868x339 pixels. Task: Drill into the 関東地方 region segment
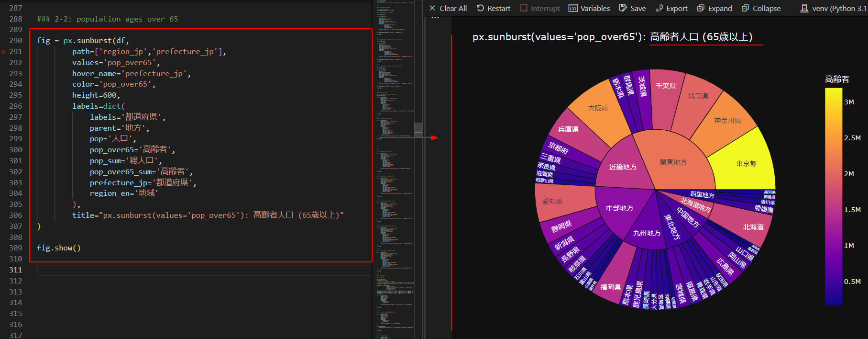point(673,162)
